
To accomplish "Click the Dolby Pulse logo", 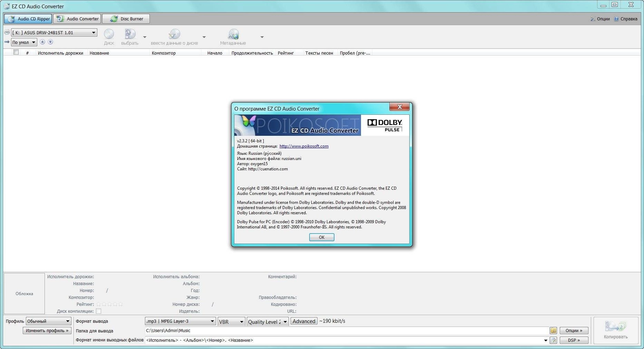I will (x=385, y=125).
